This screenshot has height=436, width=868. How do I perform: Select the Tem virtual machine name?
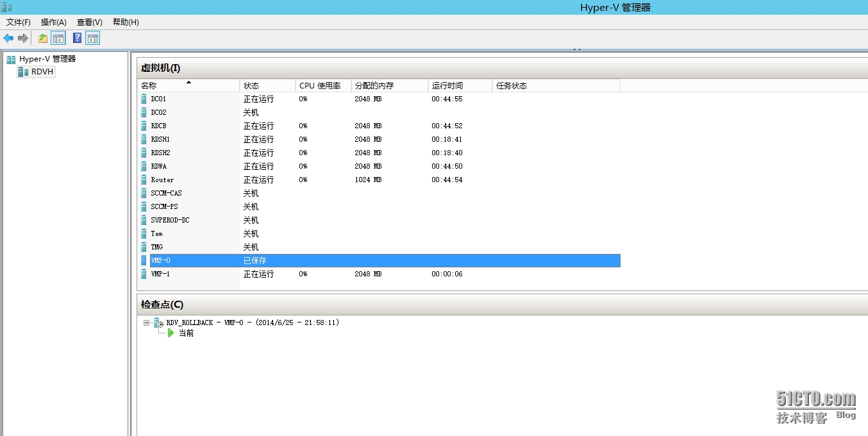[156, 233]
